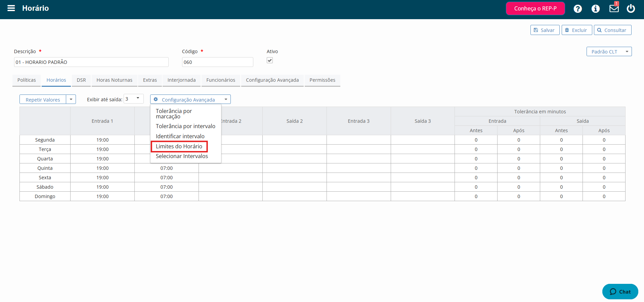Switch to the DSR tab

point(81,80)
